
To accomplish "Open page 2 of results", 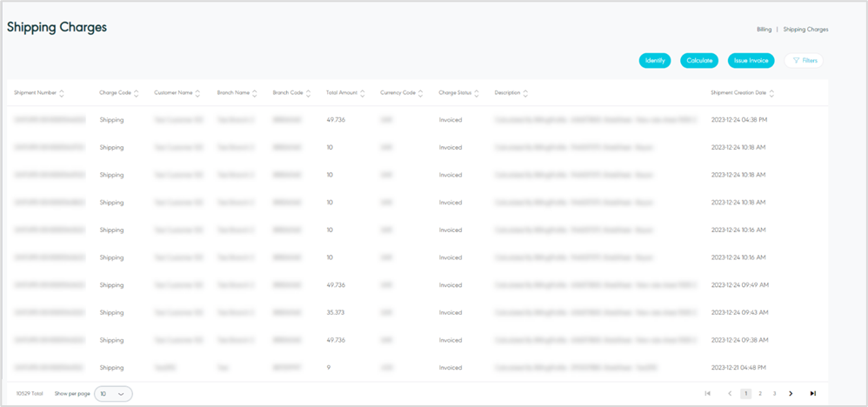I will [x=760, y=393].
